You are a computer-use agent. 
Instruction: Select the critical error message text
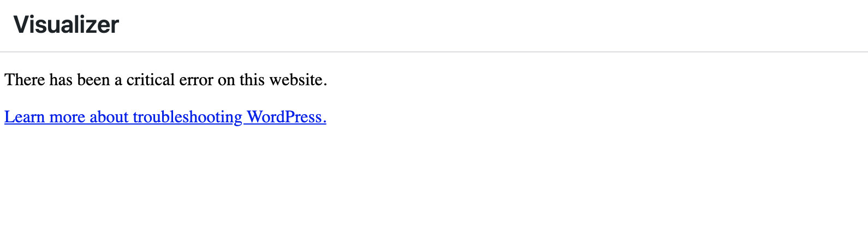point(166,80)
